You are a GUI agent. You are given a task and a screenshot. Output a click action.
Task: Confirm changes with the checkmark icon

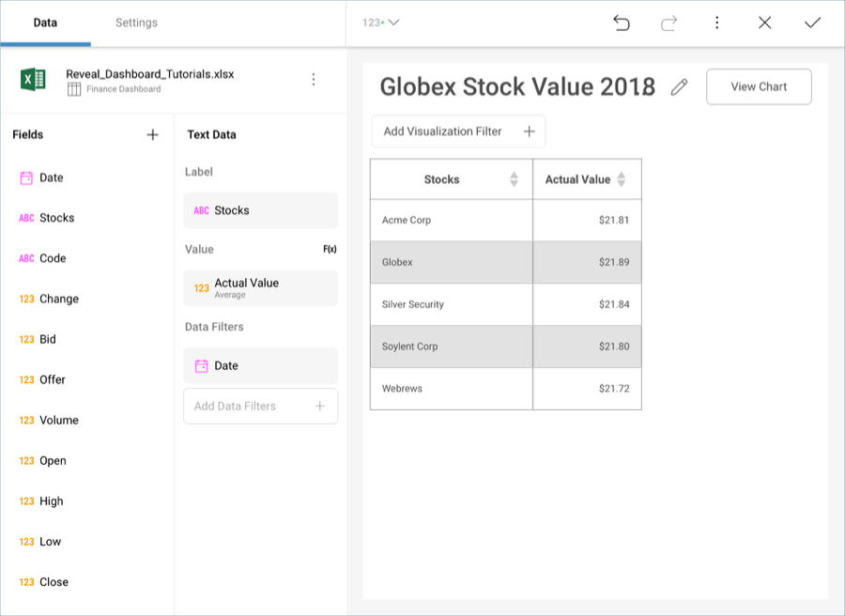pyautogui.click(x=812, y=23)
